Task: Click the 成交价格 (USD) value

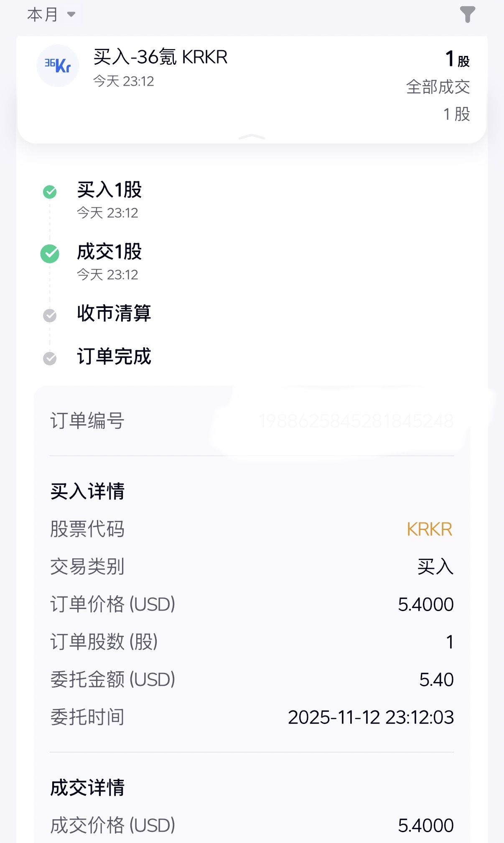Action: [425, 826]
